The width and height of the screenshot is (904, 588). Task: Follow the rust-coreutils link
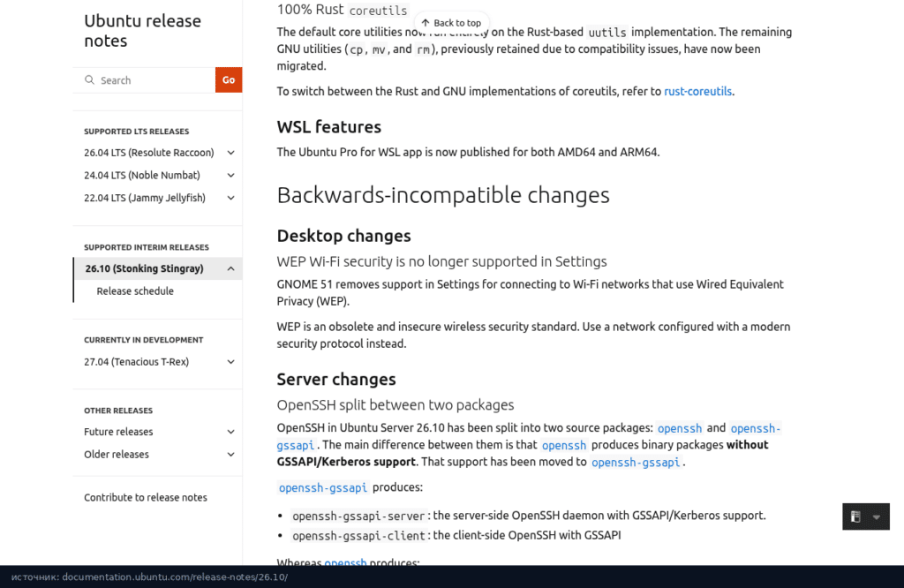(x=697, y=91)
